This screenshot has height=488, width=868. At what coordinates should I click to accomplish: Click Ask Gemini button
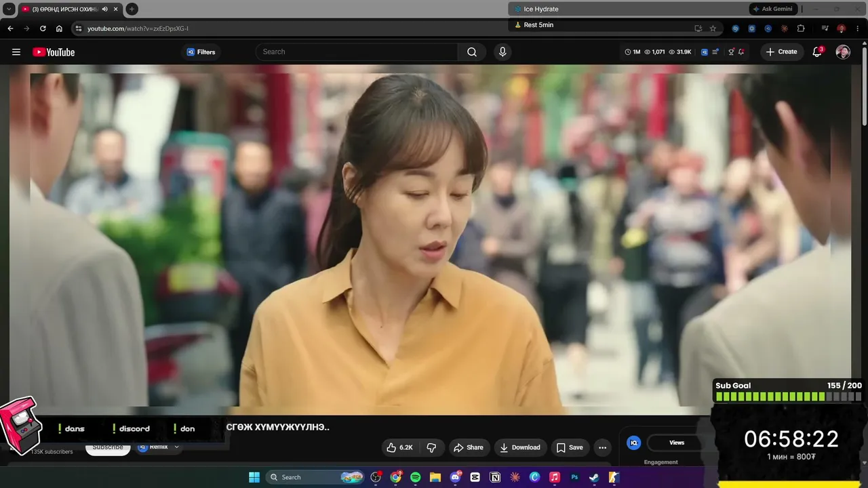click(772, 9)
